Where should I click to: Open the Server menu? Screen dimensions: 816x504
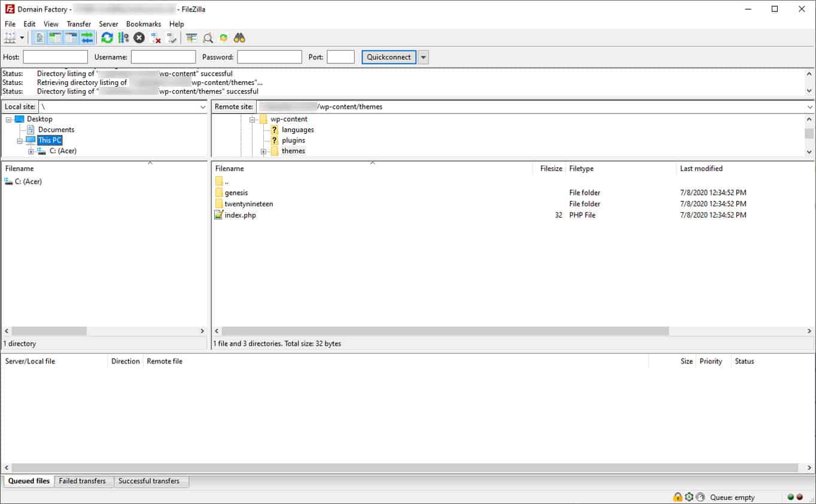click(x=108, y=24)
